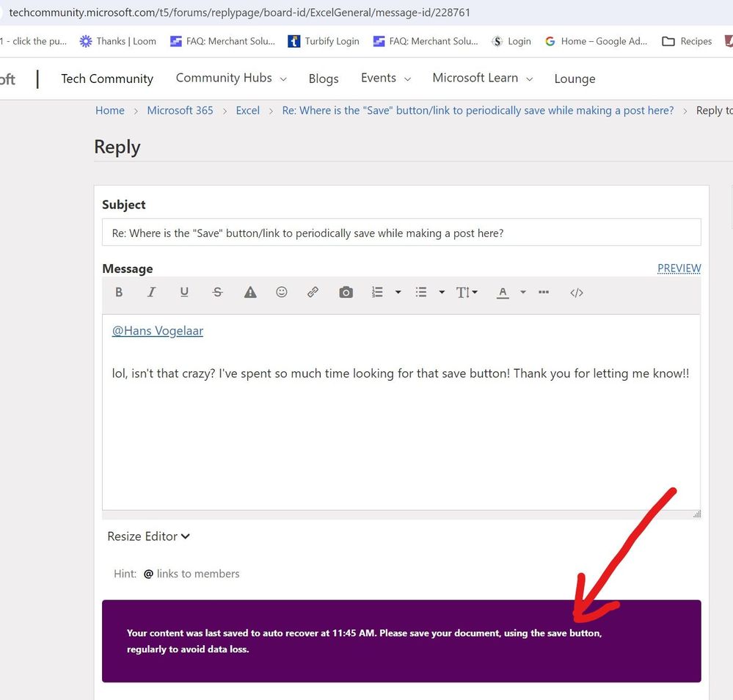Screen dimensions: 733x700
Task: Open the font color picker
Action: point(503,292)
